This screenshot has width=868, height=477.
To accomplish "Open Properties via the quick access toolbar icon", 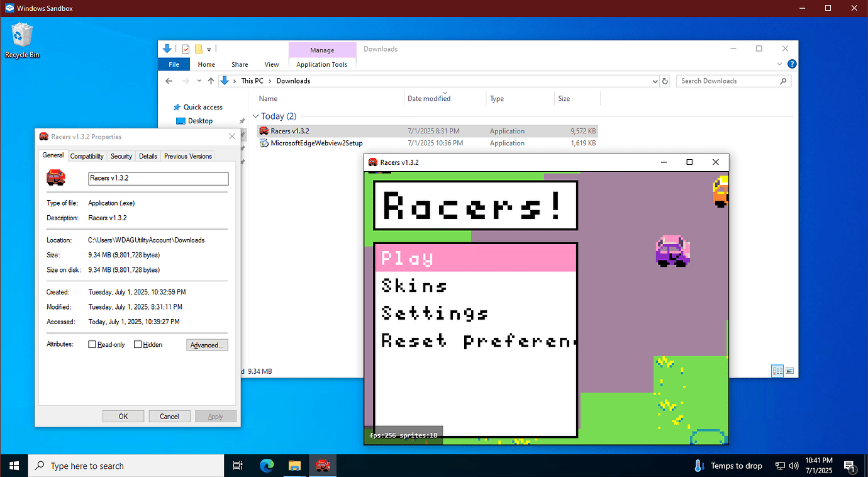I will coord(185,48).
